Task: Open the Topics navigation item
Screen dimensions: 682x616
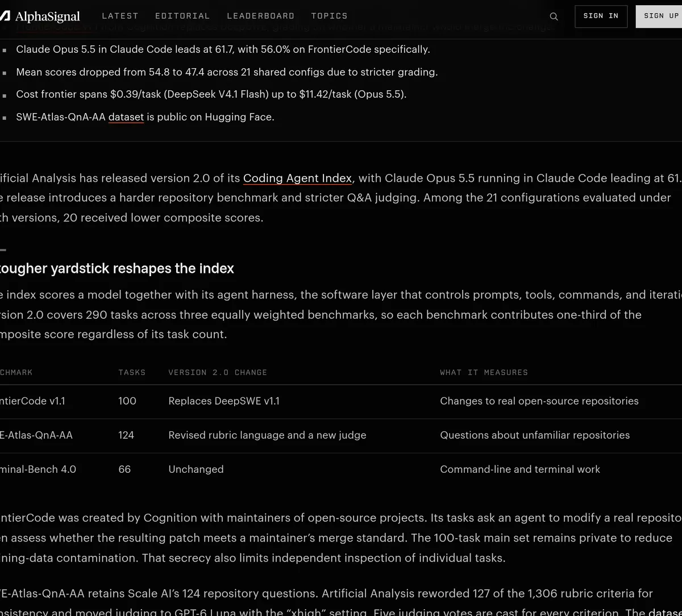Action: point(330,16)
